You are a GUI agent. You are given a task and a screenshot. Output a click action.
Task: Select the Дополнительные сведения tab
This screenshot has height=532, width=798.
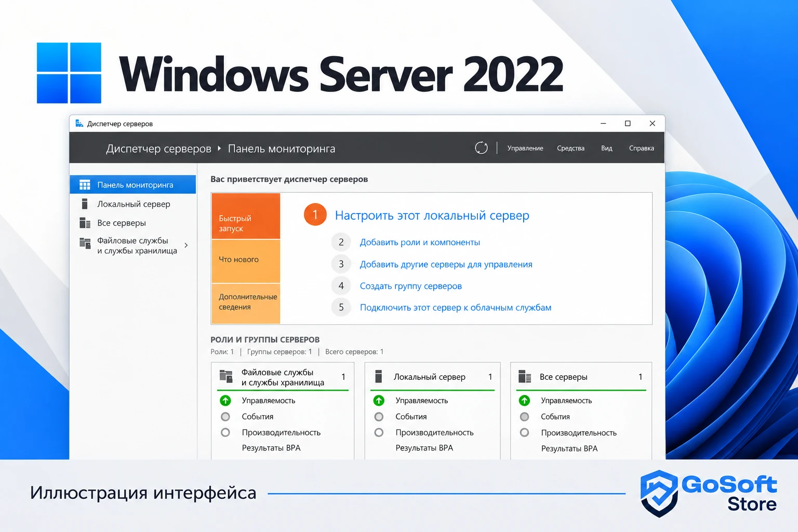point(246,303)
